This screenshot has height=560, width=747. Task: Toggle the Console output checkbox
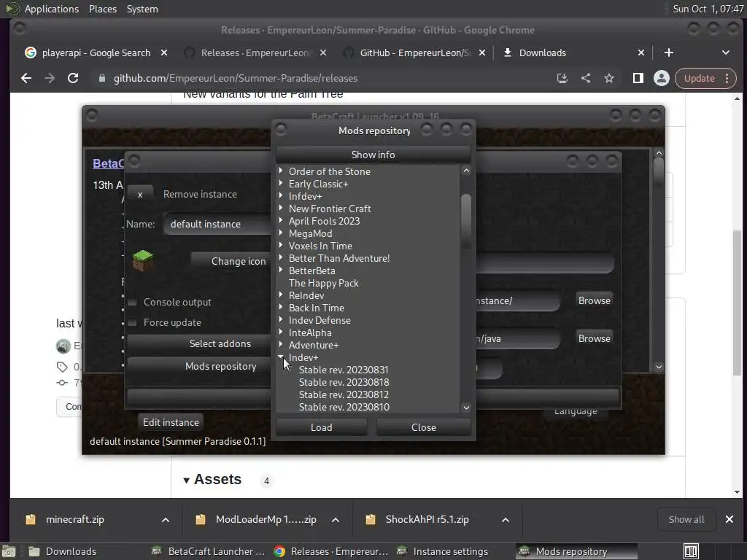[x=133, y=302]
